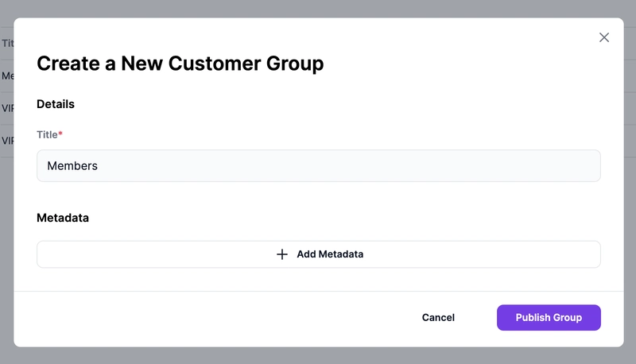
Task: Close the Create Customer Group dialog
Action: click(604, 37)
